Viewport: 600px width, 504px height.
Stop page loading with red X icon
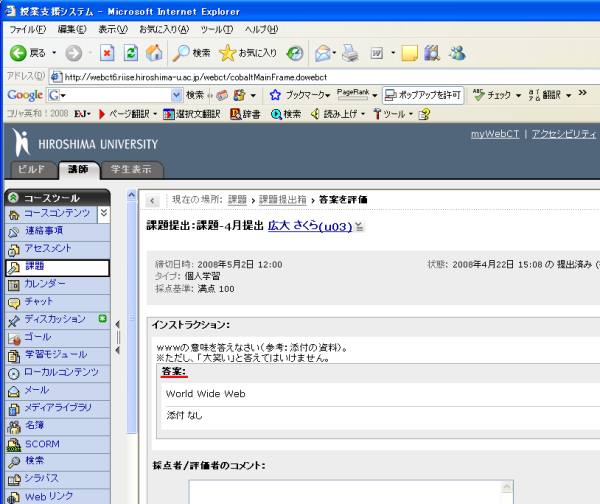pyautogui.click(x=107, y=53)
